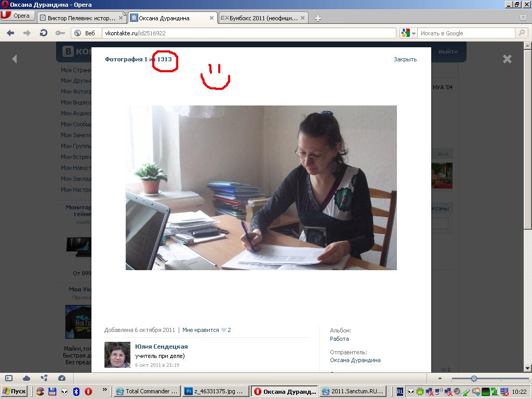The width and height of the screenshot is (532, 399).
Task: Launch Opera from quick launch
Action: point(88,391)
